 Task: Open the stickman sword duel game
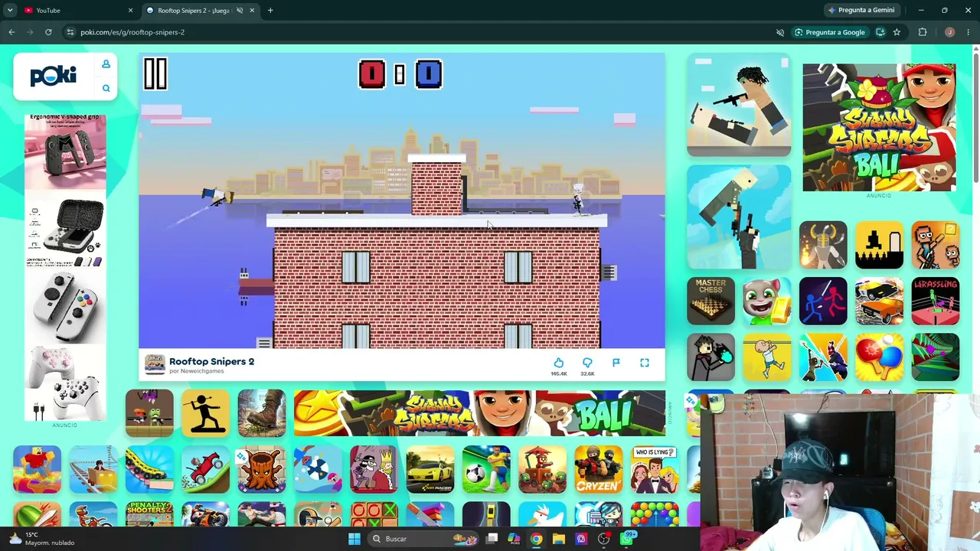coord(823,301)
